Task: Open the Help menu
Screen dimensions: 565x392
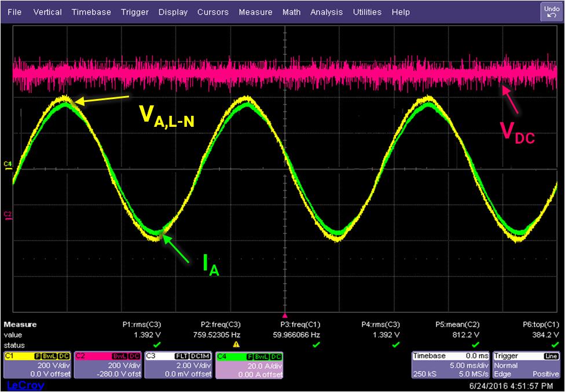Action: click(401, 12)
